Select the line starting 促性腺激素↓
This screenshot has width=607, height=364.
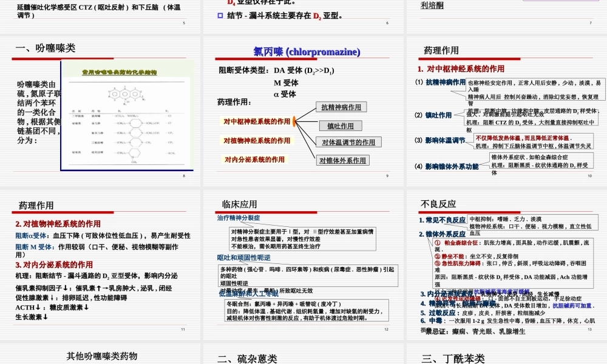[71, 298]
